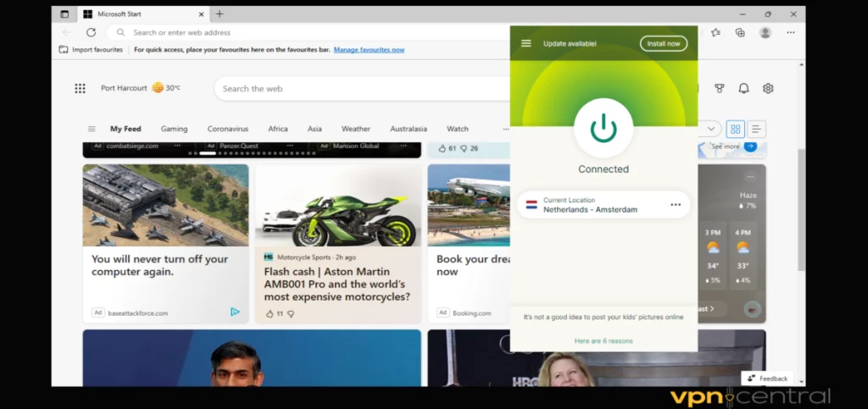Toggle the VPN power button off

pos(603,128)
